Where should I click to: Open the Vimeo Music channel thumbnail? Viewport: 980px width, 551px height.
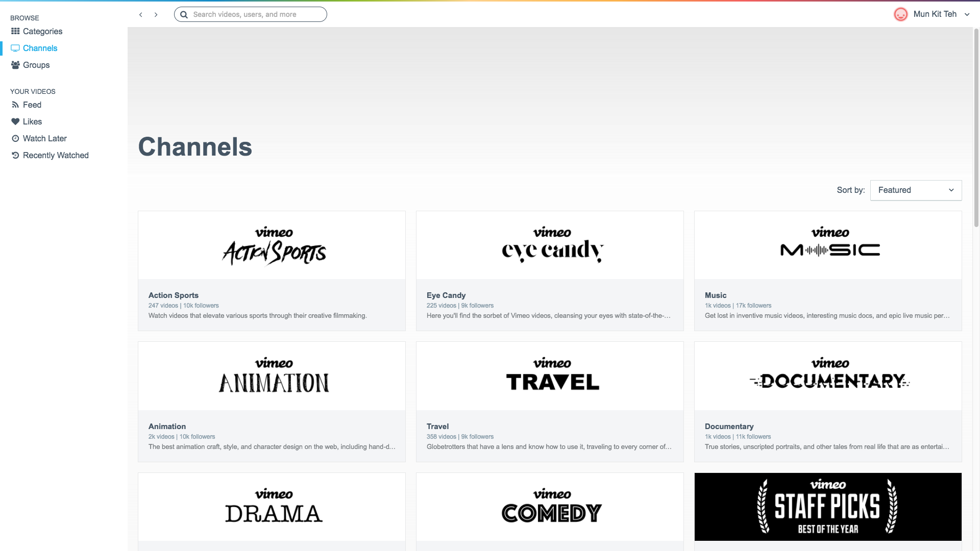(x=828, y=245)
